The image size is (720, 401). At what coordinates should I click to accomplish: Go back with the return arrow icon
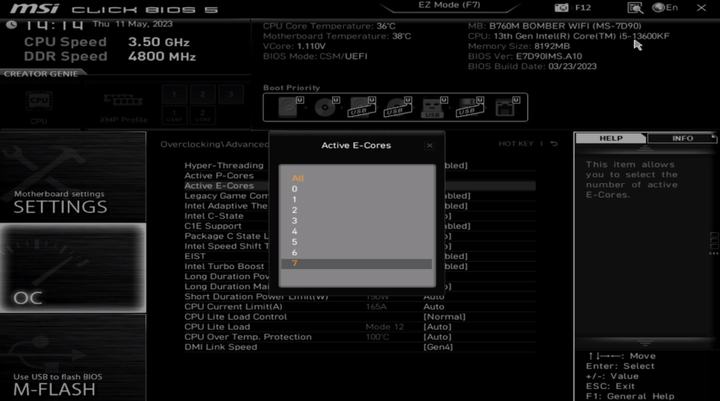pyautogui.click(x=554, y=144)
